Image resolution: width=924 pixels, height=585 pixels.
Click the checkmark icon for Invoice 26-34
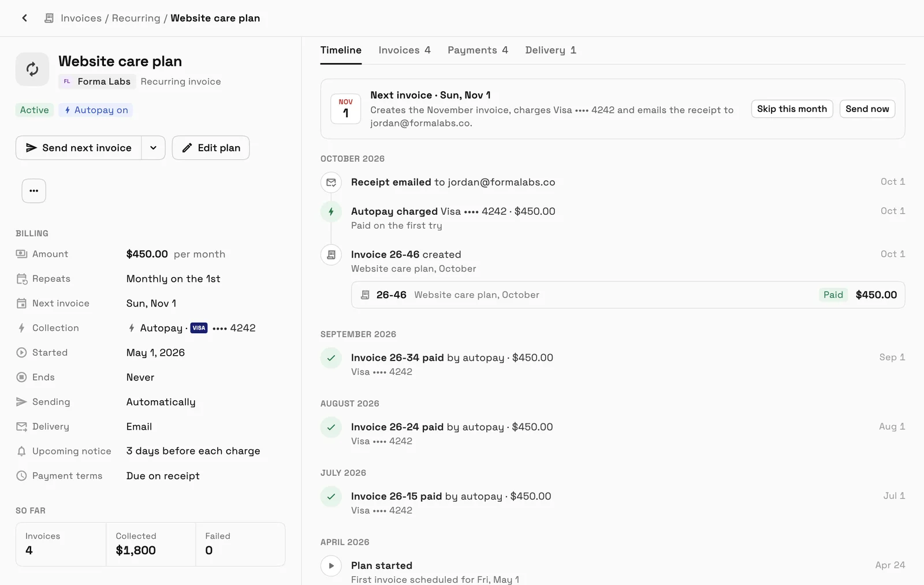coord(331,358)
